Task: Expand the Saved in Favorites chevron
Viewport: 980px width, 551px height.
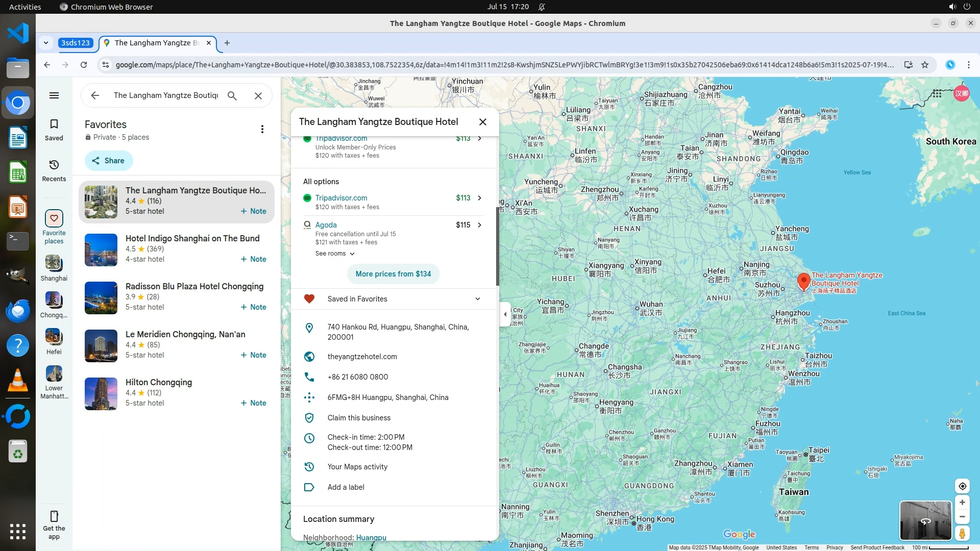Action: click(x=478, y=299)
